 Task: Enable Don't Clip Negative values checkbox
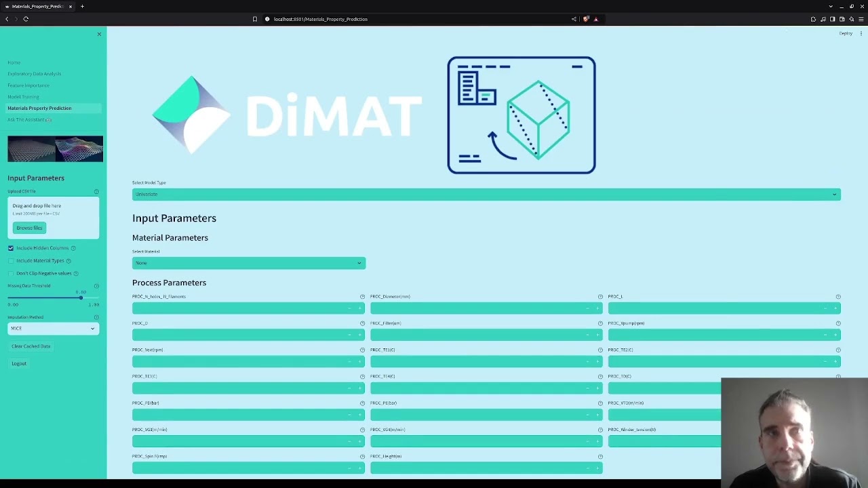coord(11,273)
